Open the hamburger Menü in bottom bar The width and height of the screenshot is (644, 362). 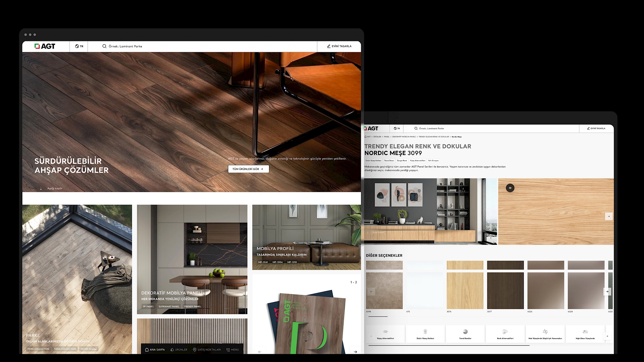click(232, 350)
